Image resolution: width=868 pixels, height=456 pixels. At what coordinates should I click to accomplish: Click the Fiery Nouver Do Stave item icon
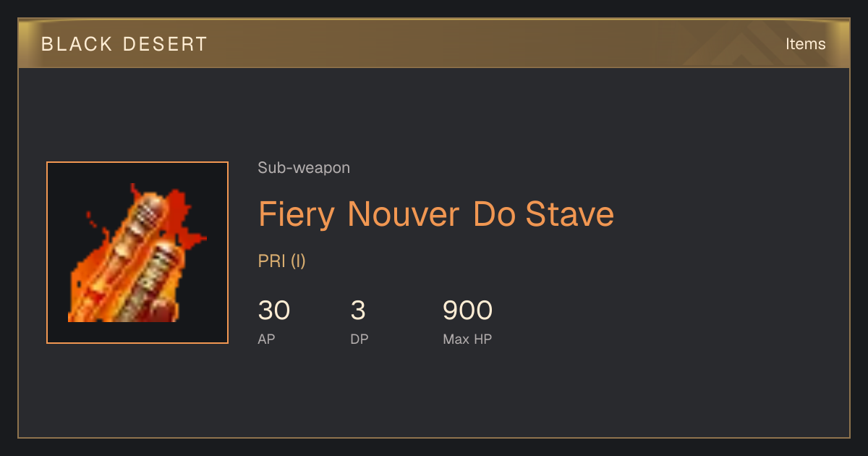[x=137, y=253]
